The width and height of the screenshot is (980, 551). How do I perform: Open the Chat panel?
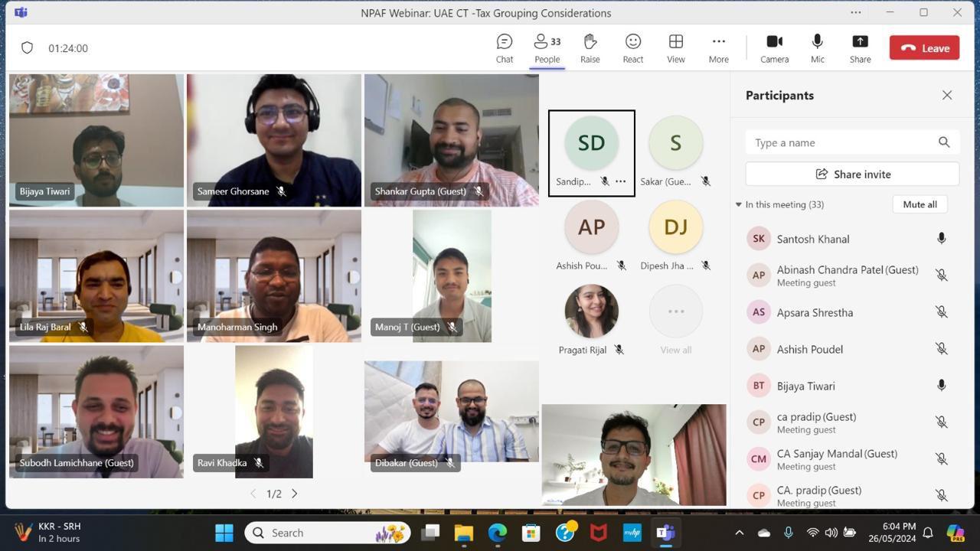click(504, 48)
